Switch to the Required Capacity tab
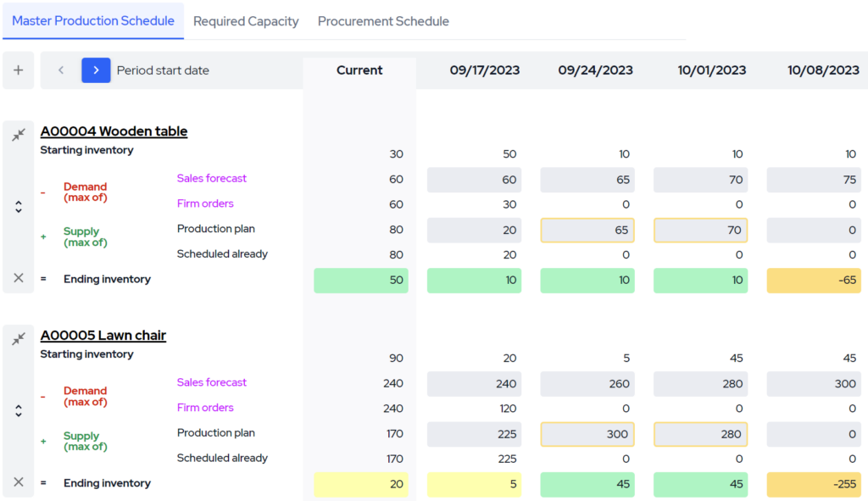Viewport: 868px width, 501px height. coord(246,21)
